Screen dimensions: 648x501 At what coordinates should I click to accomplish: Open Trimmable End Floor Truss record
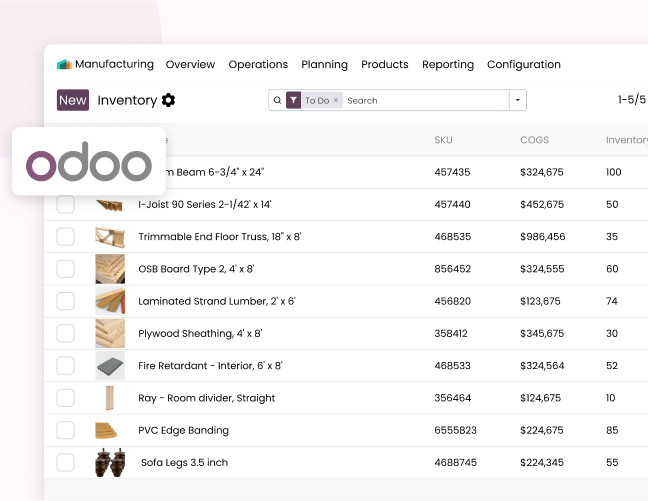[220, 236]
